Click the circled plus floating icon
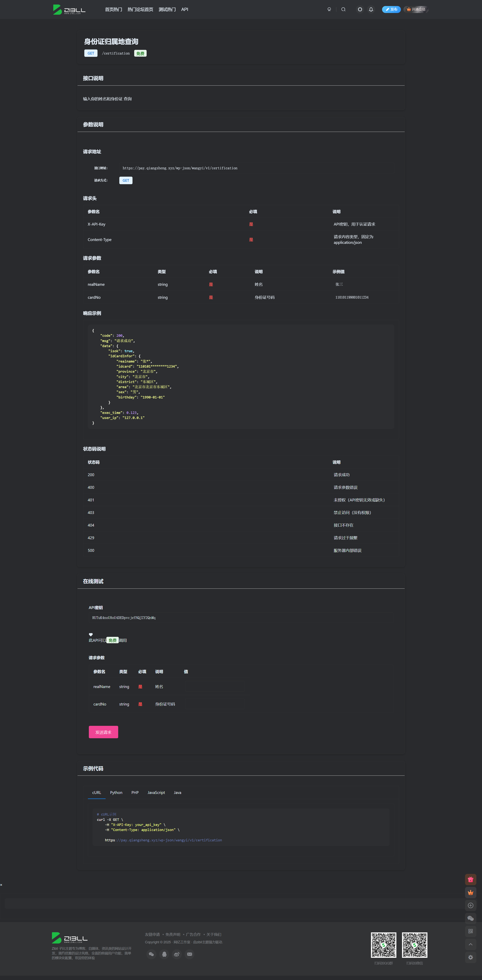 [471, 905]
